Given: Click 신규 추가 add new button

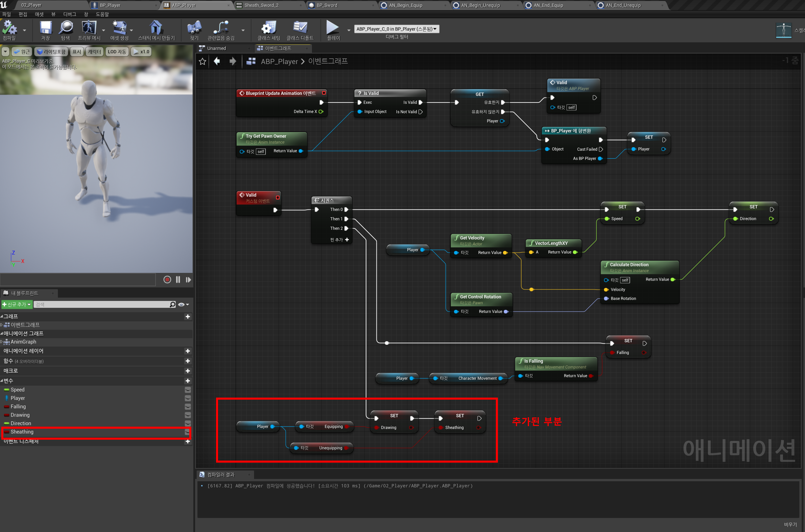Looking at the screenshot, I should pos(17,304).
